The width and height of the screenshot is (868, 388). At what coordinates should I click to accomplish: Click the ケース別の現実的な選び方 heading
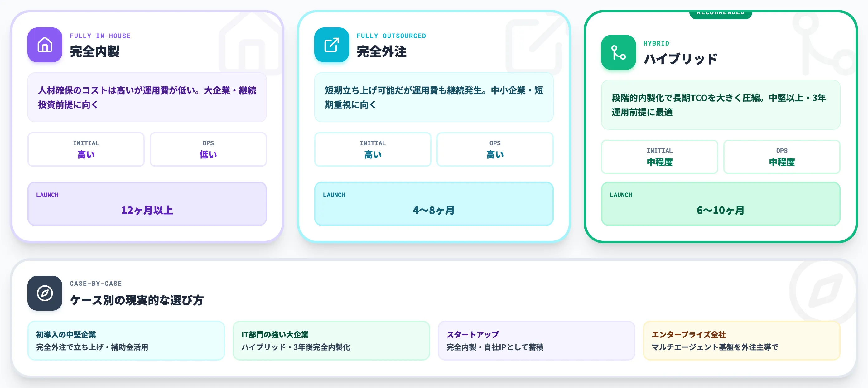point(137,300)
